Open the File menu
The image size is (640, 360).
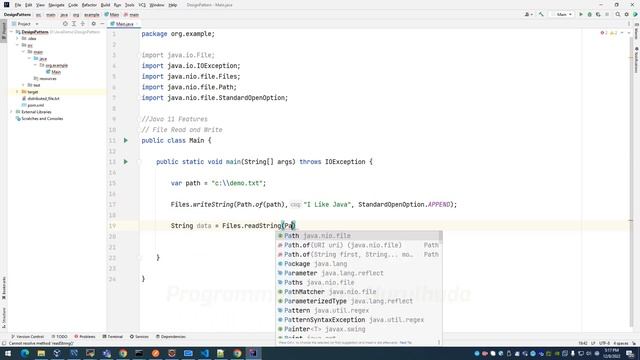click(18, 5)
